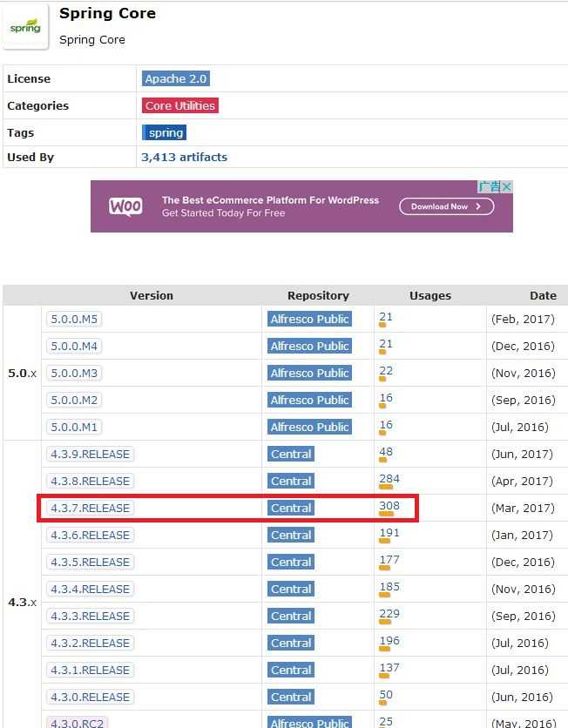
Task: Click the Woo logo in the banner ad
Action: (125, 206)
